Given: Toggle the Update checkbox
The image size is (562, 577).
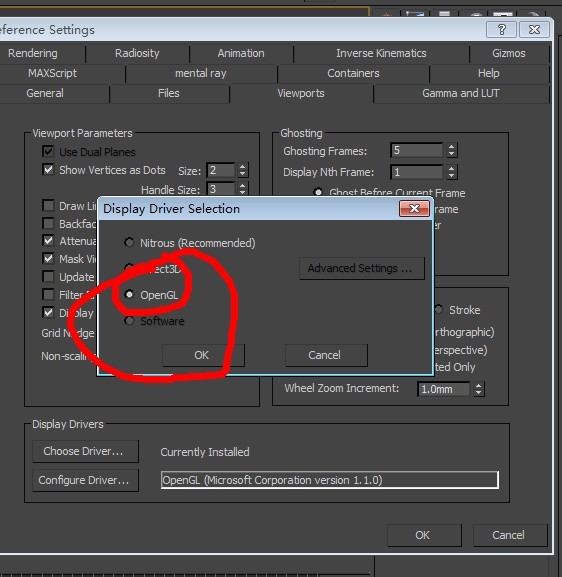Looking at the screenshot, I should click(48, 276).
